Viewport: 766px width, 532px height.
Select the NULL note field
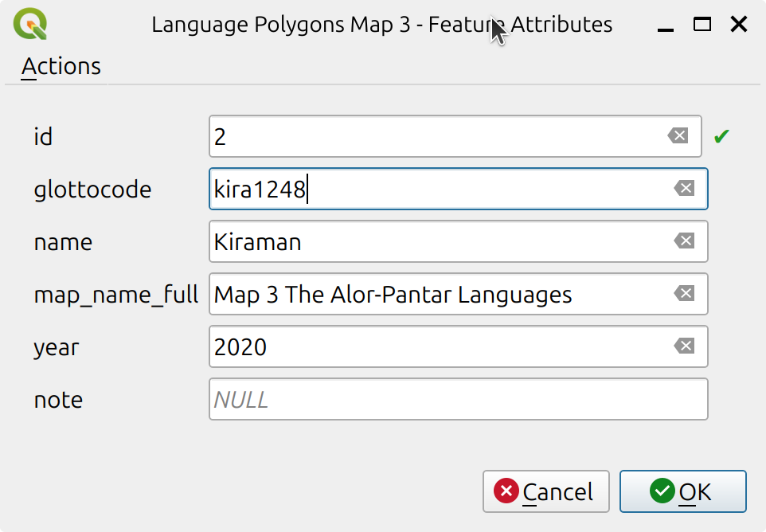438,399
